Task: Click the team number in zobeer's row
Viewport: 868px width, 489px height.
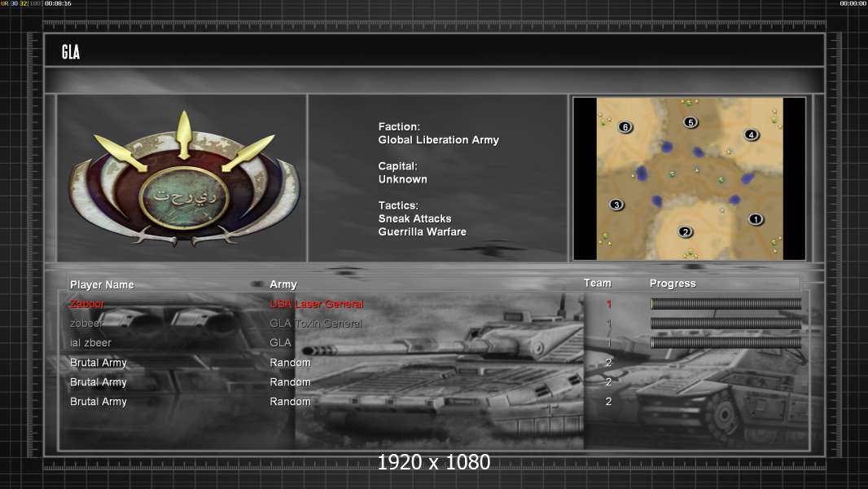Action: (x=609, y=324)
